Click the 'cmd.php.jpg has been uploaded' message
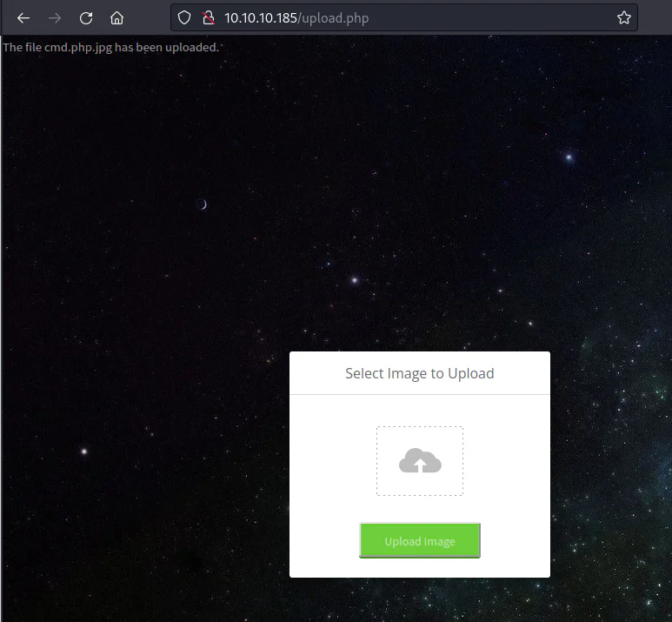The height and width of the screenshot is (622, 672). 110,47
